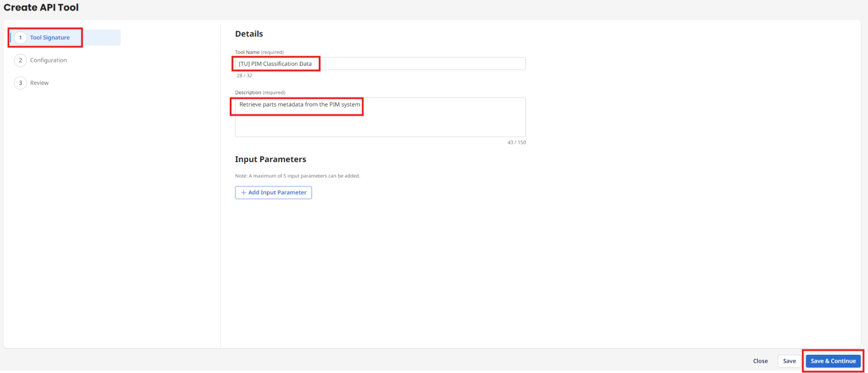This screenshot has width=868, height=373.
Task: Click the 'Tool Name (required)' label
Action: click(259, 52)
